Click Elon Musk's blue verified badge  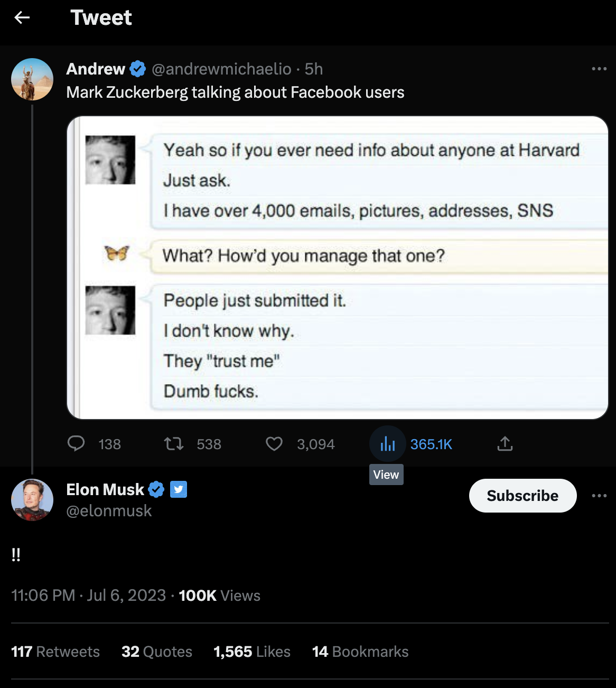(x=156, y=490)
